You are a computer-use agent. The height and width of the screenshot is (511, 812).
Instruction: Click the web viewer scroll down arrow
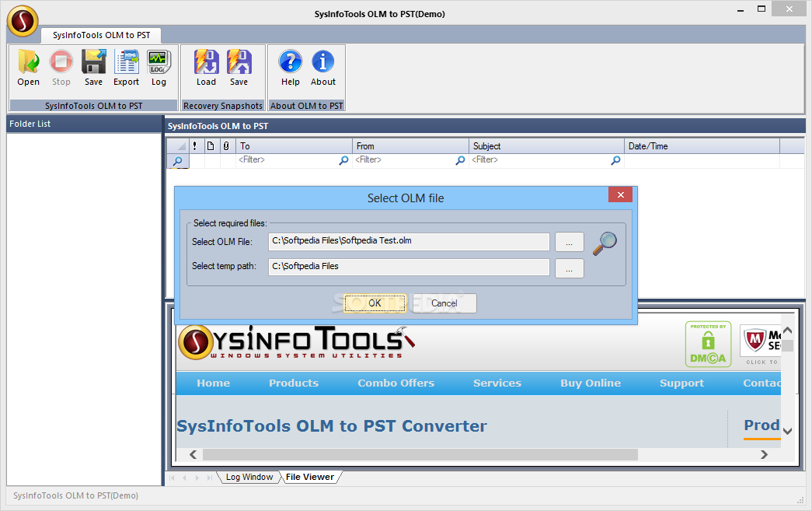pos(788,431)
